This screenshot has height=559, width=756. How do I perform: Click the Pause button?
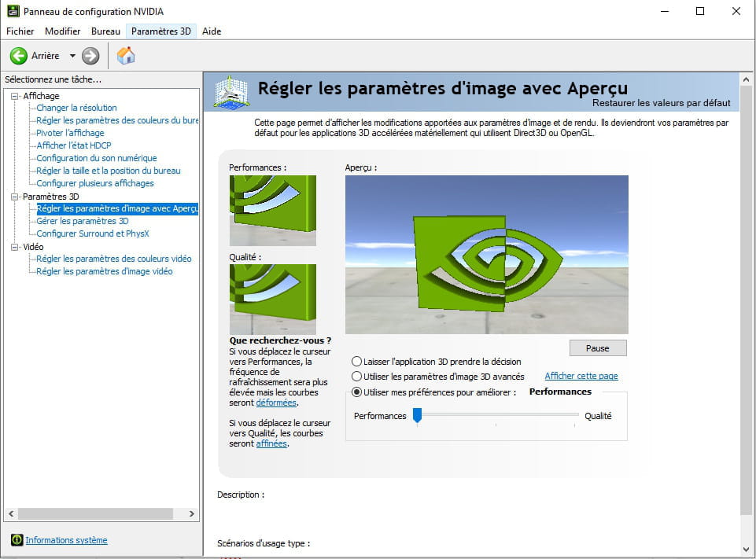[x=598, y=348]
